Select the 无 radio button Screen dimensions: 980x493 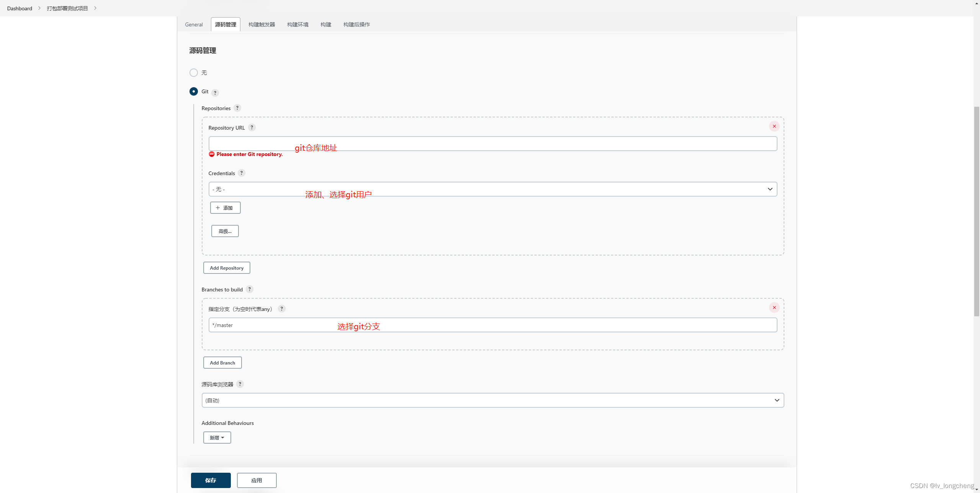coord(194,72)
